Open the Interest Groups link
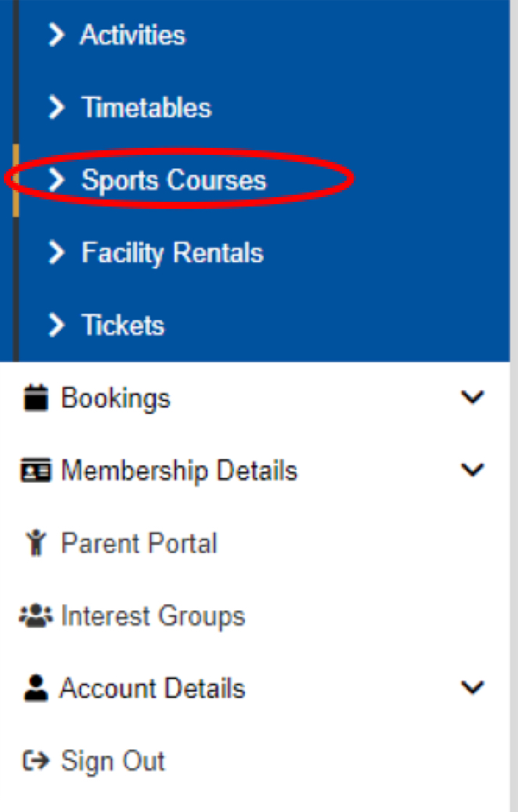 [x=153, y=616]
